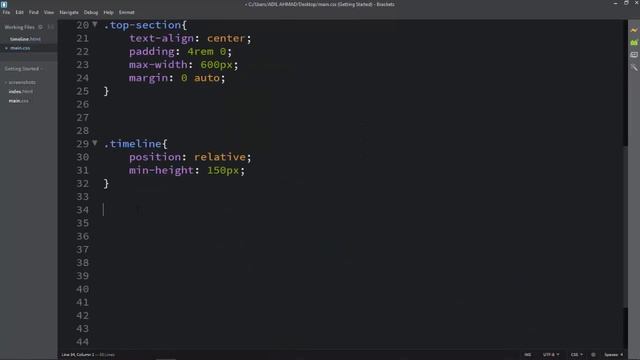This screenshot has width=640, height=360.
Task: Toggle Spaces indentation in status bar
Action: click(x=613, y=355)
